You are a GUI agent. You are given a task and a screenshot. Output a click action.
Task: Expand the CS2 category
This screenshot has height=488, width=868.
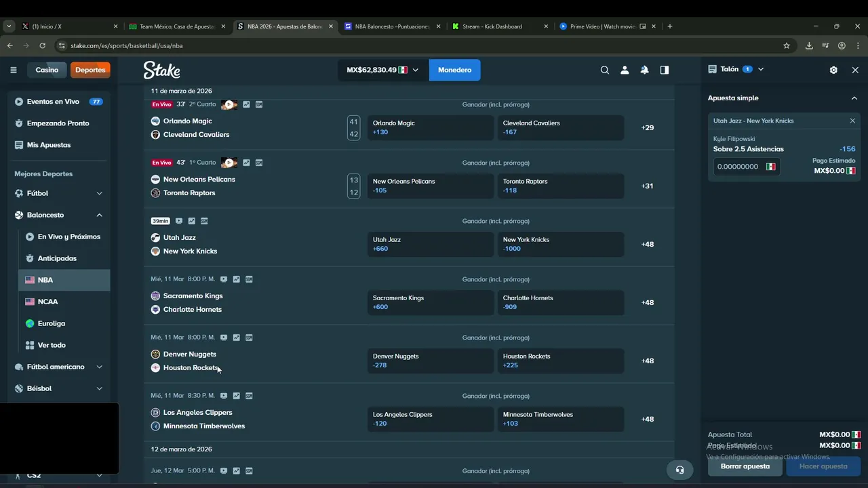(99, 475)
